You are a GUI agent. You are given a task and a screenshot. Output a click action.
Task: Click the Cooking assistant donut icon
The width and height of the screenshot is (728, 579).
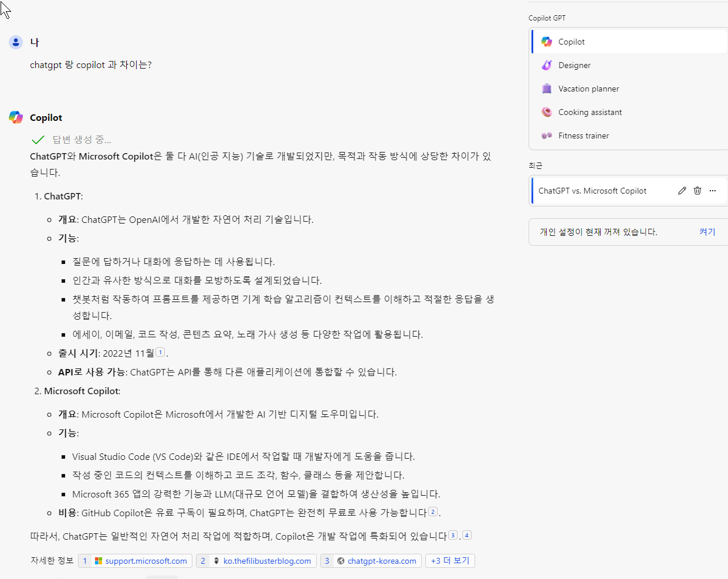tap(547, 112)
